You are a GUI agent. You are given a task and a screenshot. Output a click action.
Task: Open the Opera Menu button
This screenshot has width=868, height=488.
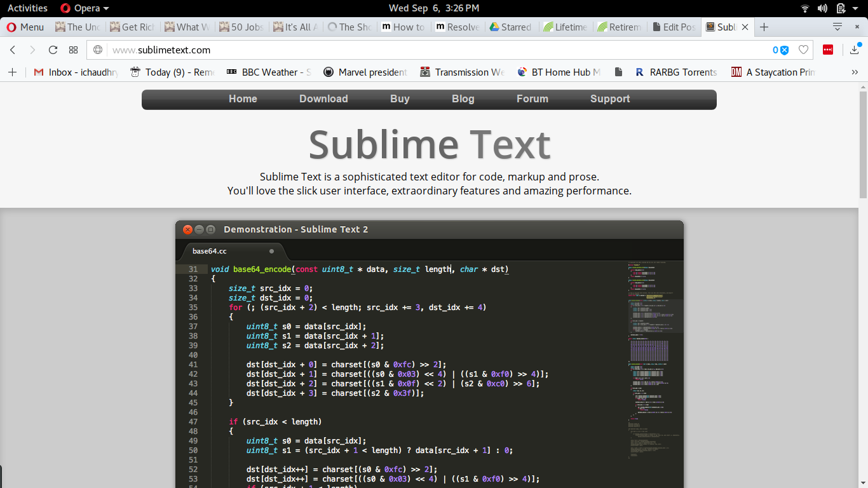[25, 27]
